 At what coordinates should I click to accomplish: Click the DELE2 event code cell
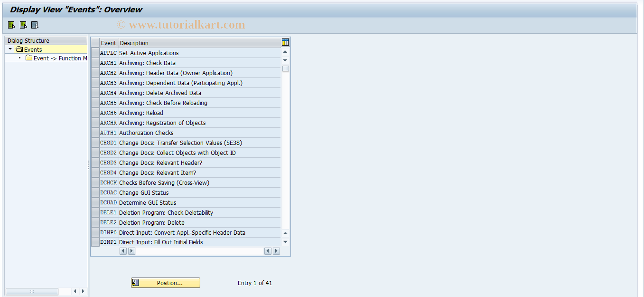click(x=109, y=222)
